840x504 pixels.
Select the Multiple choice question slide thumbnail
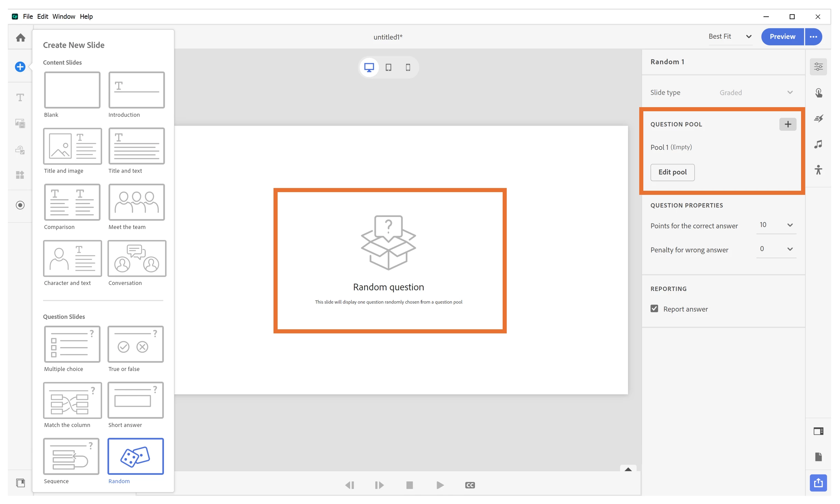[x=72, y=344]
